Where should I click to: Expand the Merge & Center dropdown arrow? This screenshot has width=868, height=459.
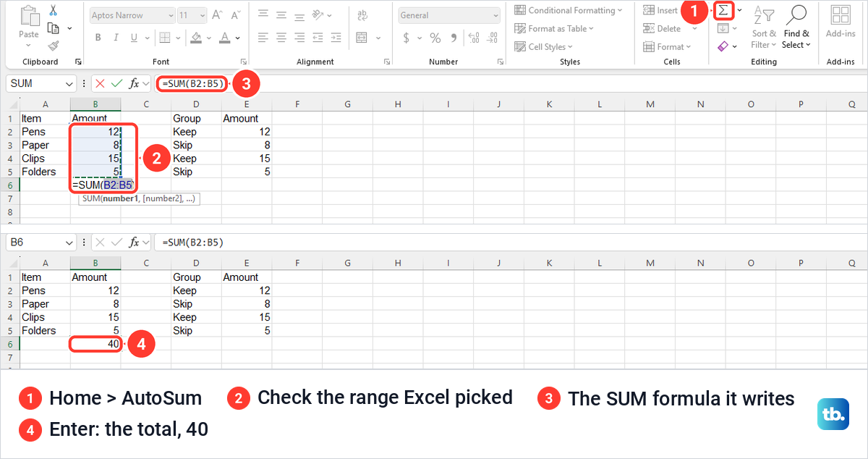point(378,38)
